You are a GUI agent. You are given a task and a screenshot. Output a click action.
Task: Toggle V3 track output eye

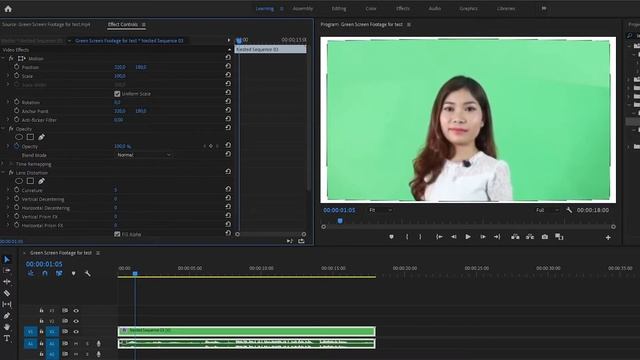(76, 311)
